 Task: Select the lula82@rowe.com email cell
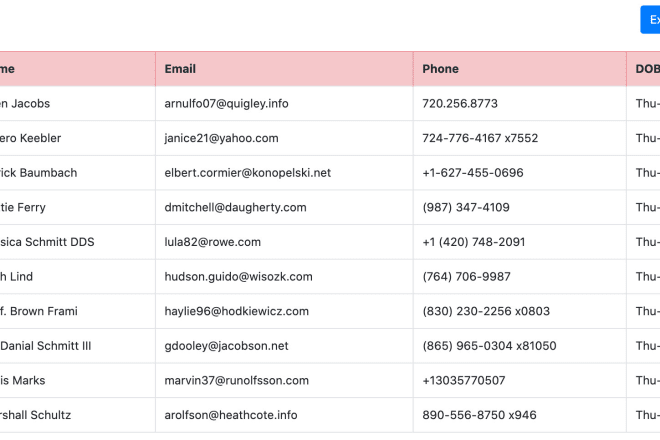pos(212,242)
